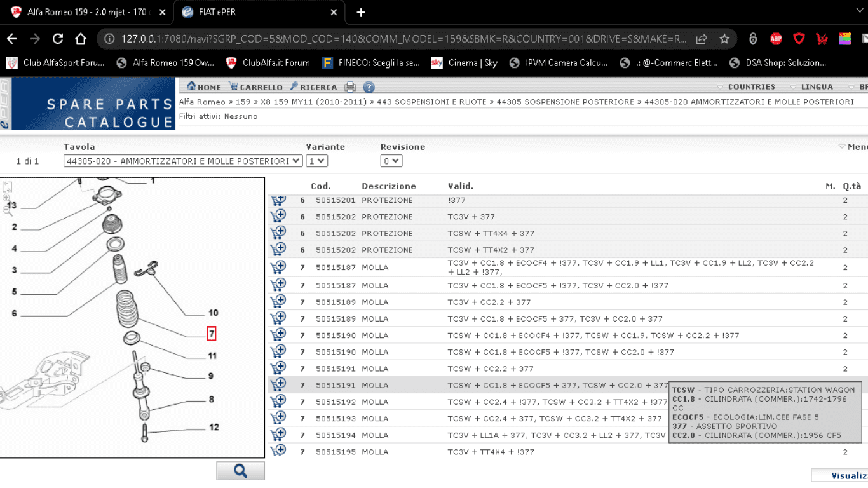The height and width of the screenshot is (488, 868).
Task: Click the browser home button
Action: click(81, 39)
